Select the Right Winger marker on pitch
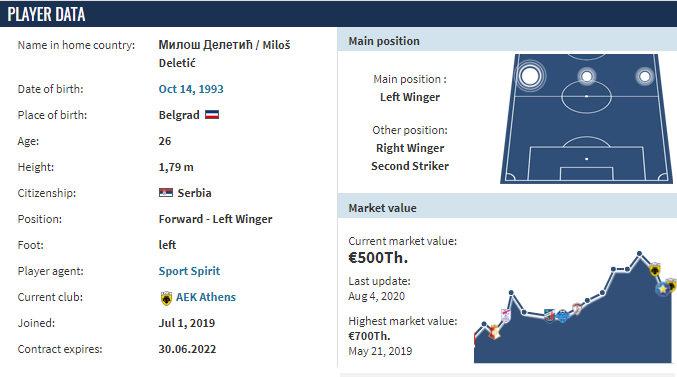Screen dimensions: 677x377 coord(645,77)
